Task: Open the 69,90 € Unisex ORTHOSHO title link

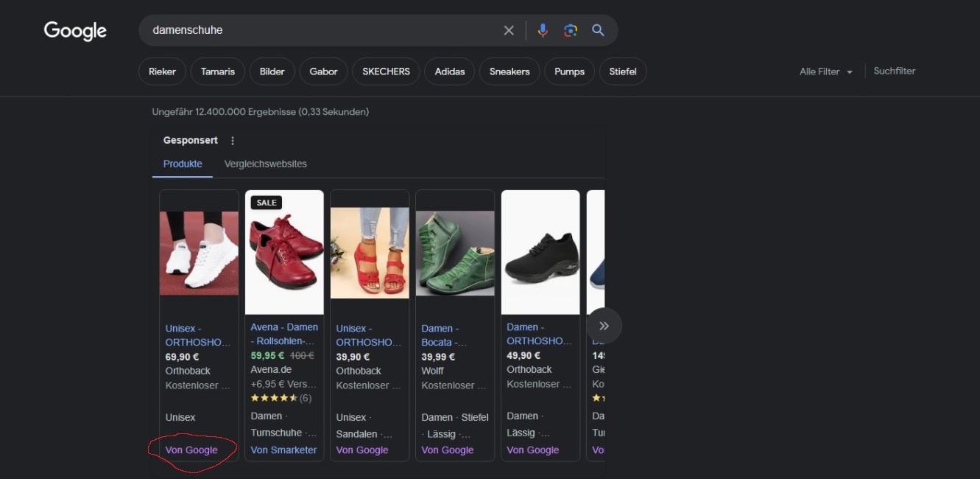Action: point(198,335)
